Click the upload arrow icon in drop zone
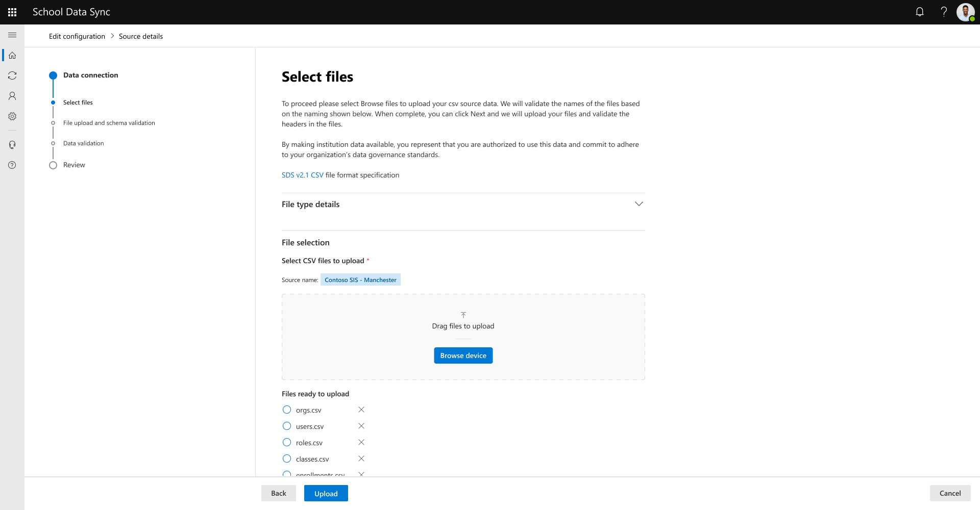 [463, 315]
